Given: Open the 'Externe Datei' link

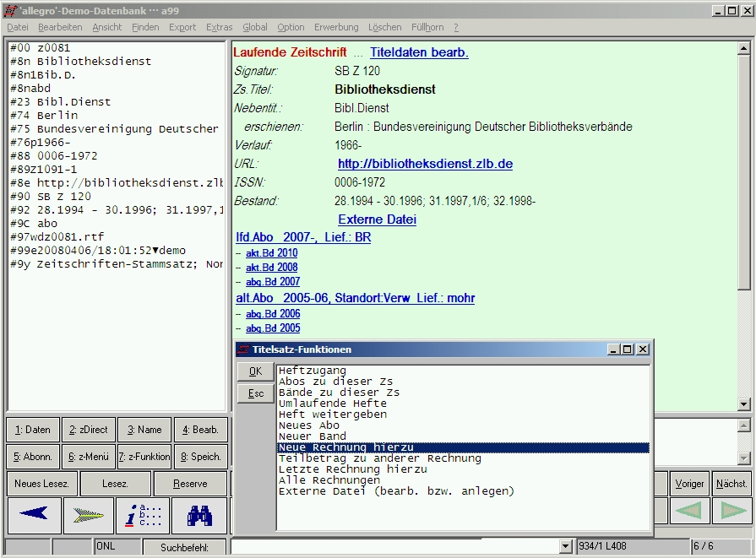Looking at the screenshot, I should pos(377,219).
